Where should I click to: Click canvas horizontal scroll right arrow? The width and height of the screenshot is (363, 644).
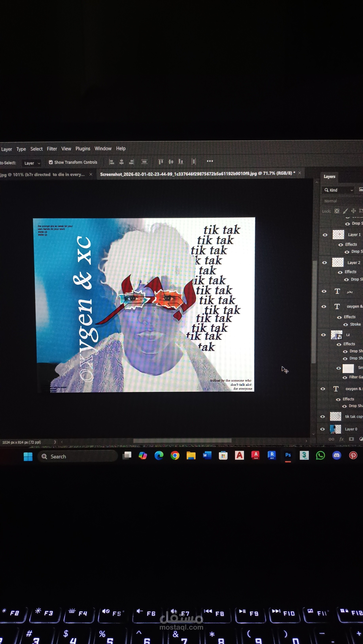[306, 441]
